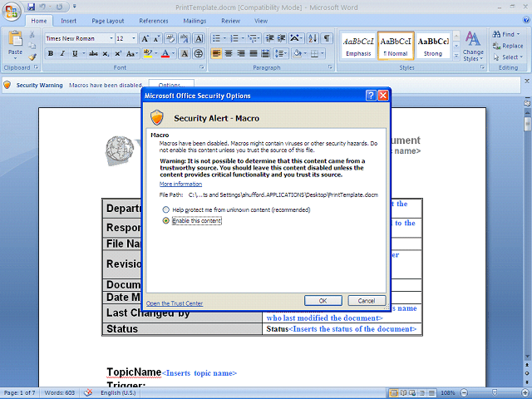Shrink the font size

(x=156, y=38)
